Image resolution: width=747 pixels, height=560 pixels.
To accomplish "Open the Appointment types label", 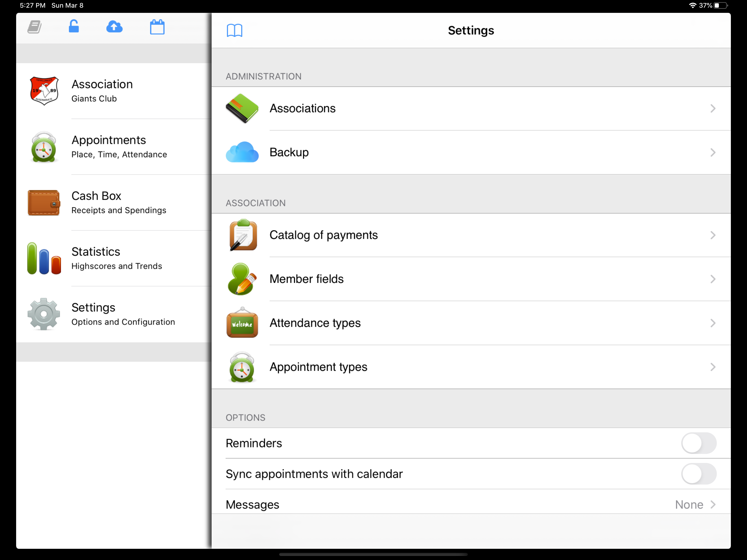I will pos(318,367).
